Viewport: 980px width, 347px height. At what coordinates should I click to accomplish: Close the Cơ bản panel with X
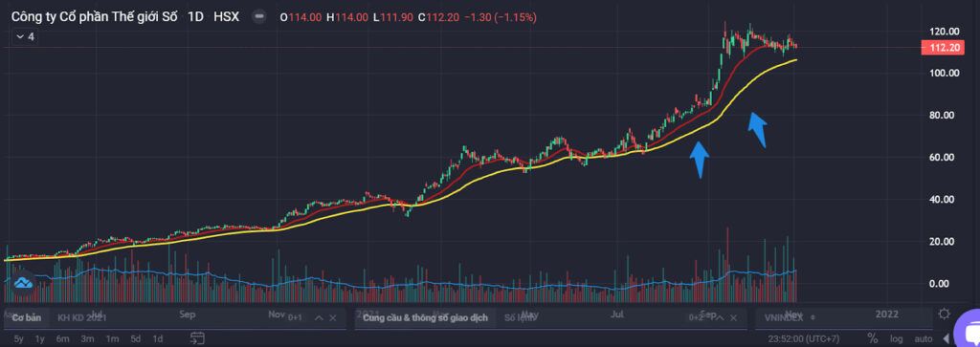click(332, 317)
